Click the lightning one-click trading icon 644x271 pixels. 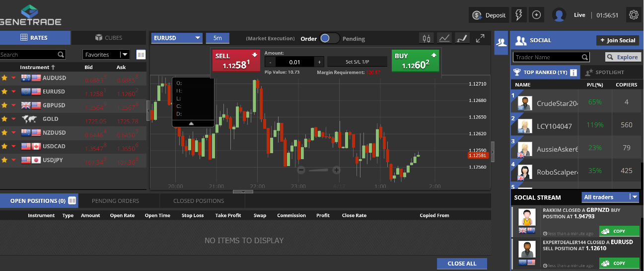[x=519, y=15]
